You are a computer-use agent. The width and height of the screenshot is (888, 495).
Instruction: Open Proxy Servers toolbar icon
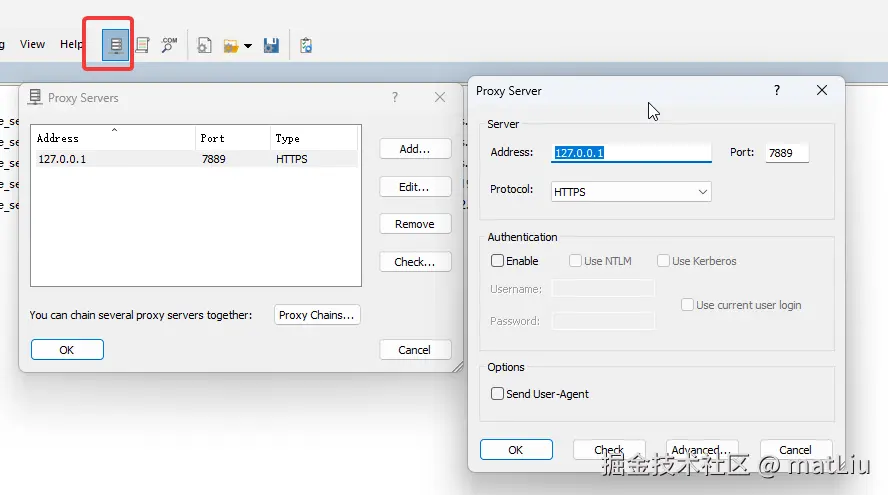pos(116,45)
